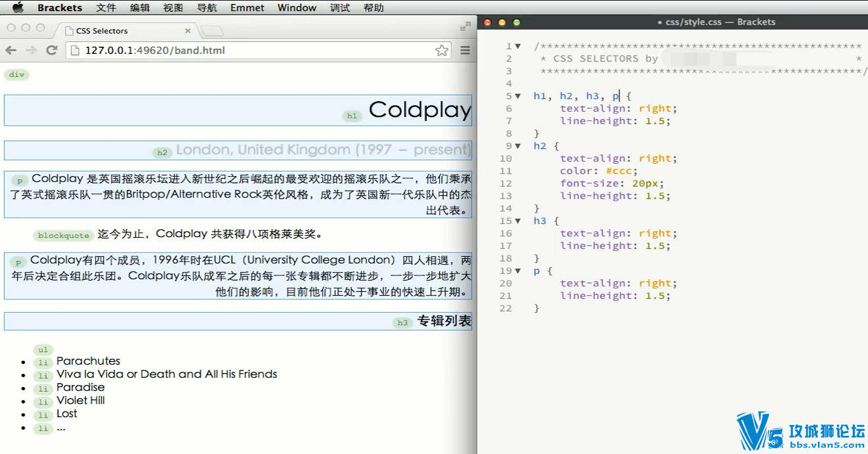The height and width of the screenshot is (454, 868).
Task: Open the 视图 menu
Action: point(174,8)
